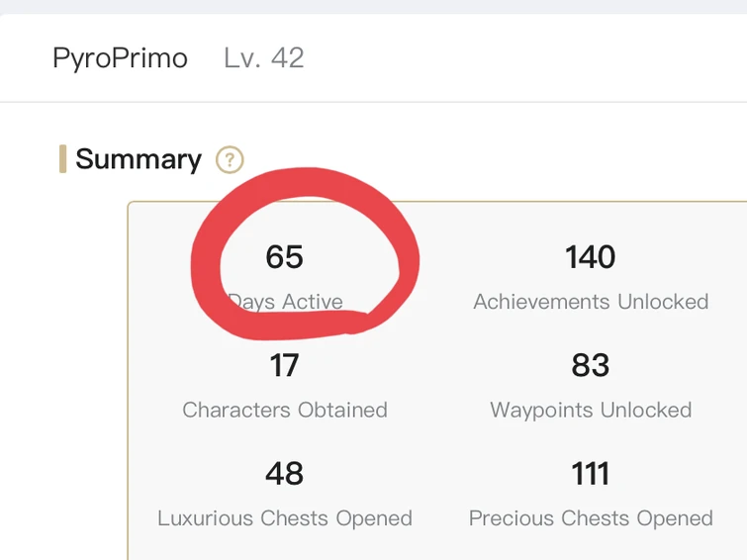
Task: Click the 48 luxurious chests count
Action: (x=284, y=474)
